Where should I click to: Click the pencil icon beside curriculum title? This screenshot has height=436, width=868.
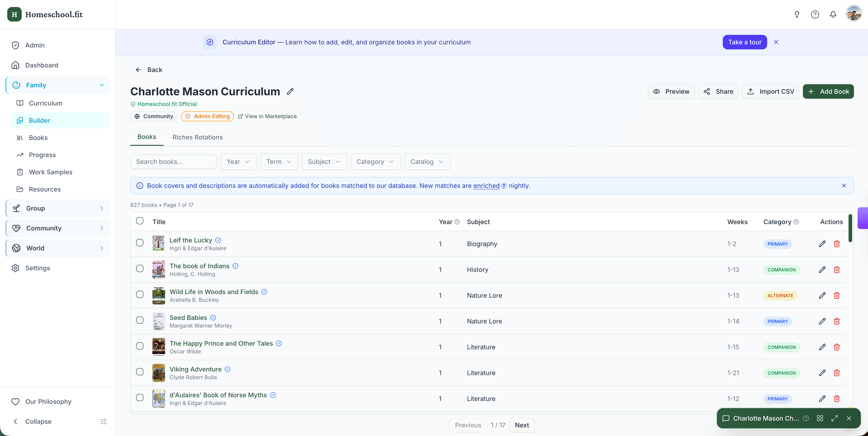[x=290, y=91]
